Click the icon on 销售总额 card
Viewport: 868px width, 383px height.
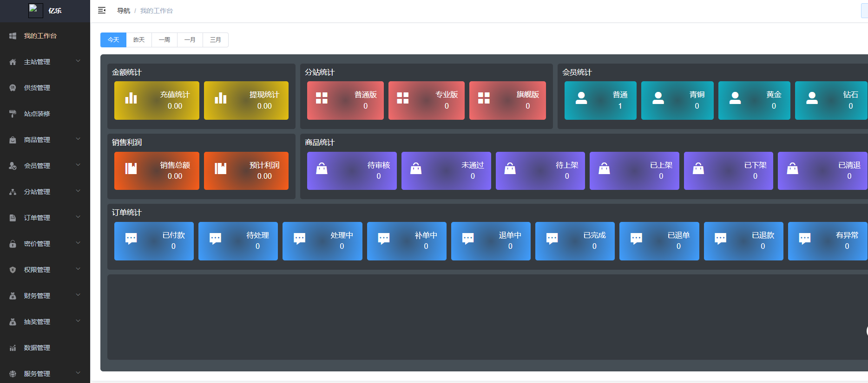[x=131, y=169]
